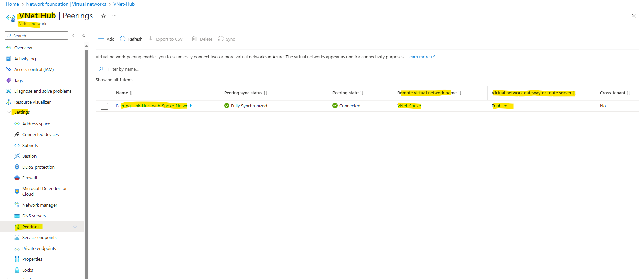Close the Peerings blade
The width and height of the screenshot is (644, 279).
pos(634,16)
